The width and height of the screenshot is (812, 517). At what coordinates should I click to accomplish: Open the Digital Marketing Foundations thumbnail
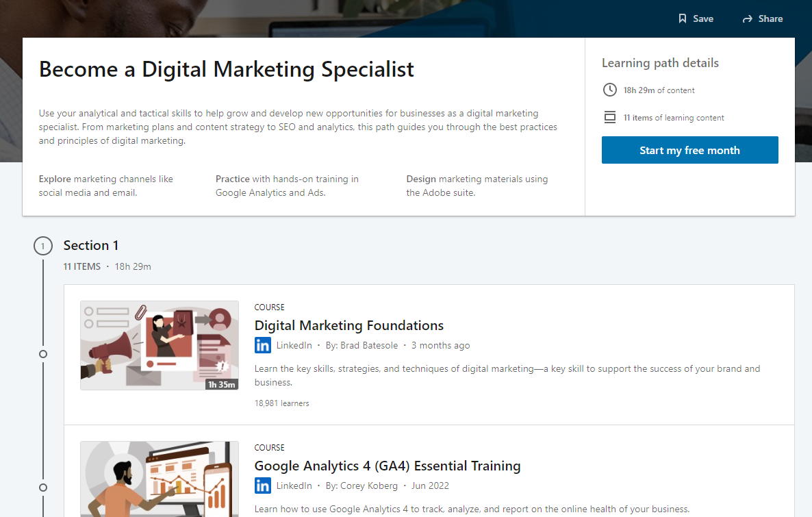160,346
